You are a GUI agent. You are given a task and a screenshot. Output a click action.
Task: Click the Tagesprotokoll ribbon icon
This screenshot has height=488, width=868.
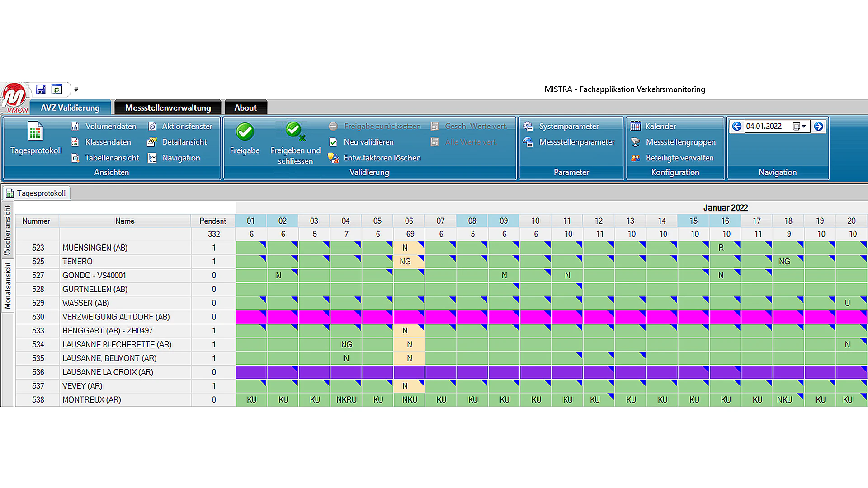[x=35, y=132]
